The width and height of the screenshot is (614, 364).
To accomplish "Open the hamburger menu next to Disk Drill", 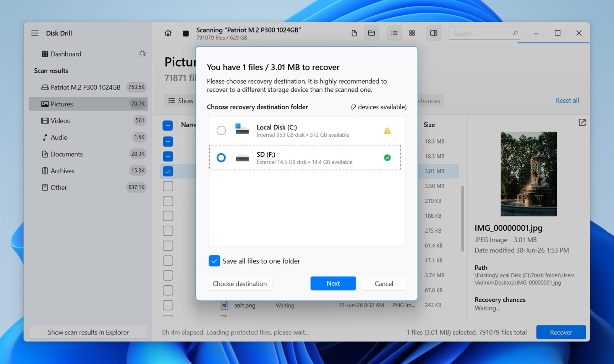I will coord(35,33).
